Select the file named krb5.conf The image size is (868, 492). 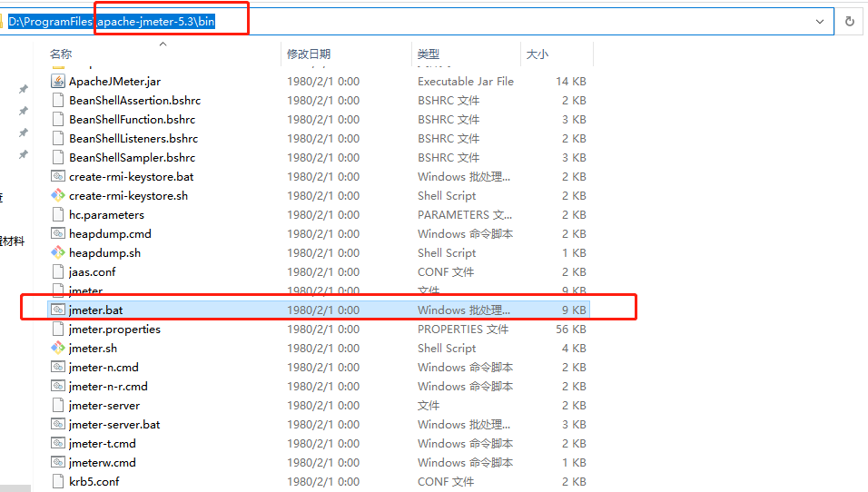tap(94, 481)
